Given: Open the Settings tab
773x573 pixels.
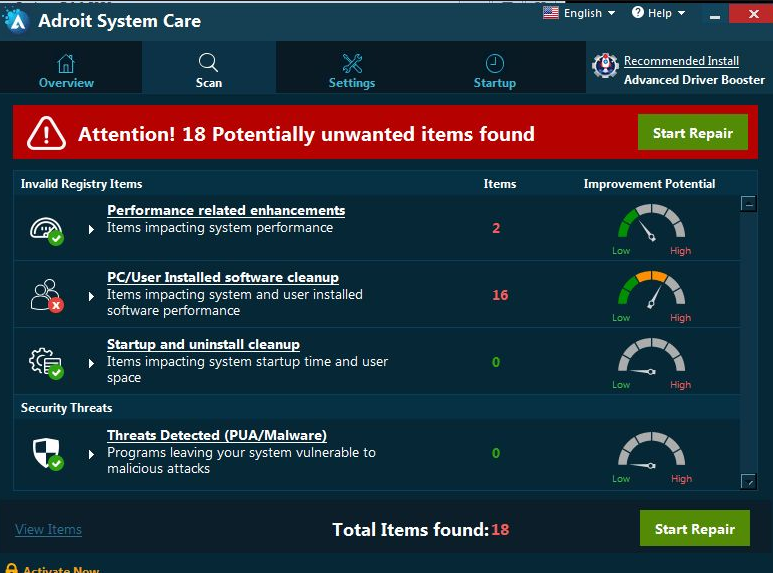Looking at the screenshot, I should [352, 71].
